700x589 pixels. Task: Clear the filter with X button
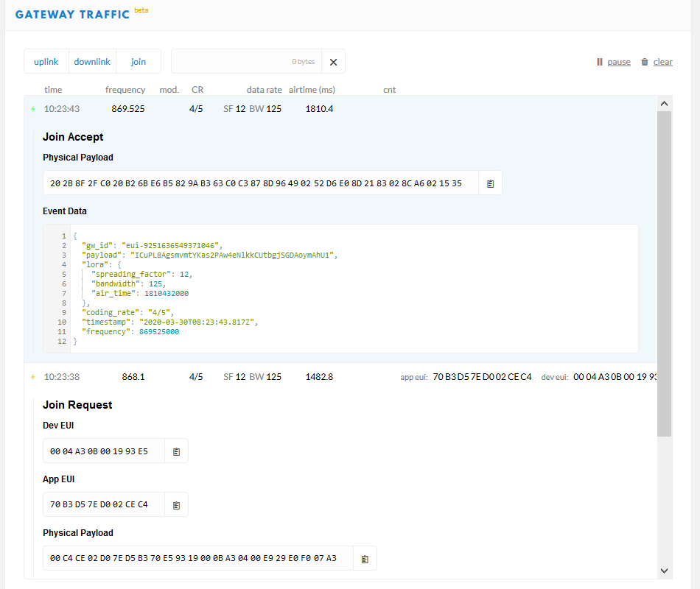(333, 62)
